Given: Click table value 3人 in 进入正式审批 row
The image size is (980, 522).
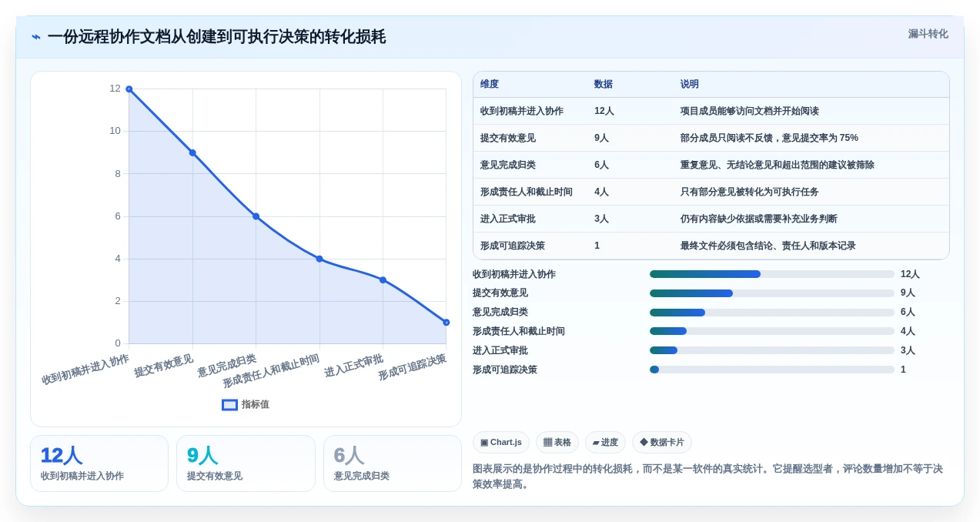Looking at the screenshot, I should pyautogui.click(x=602, y=219).
